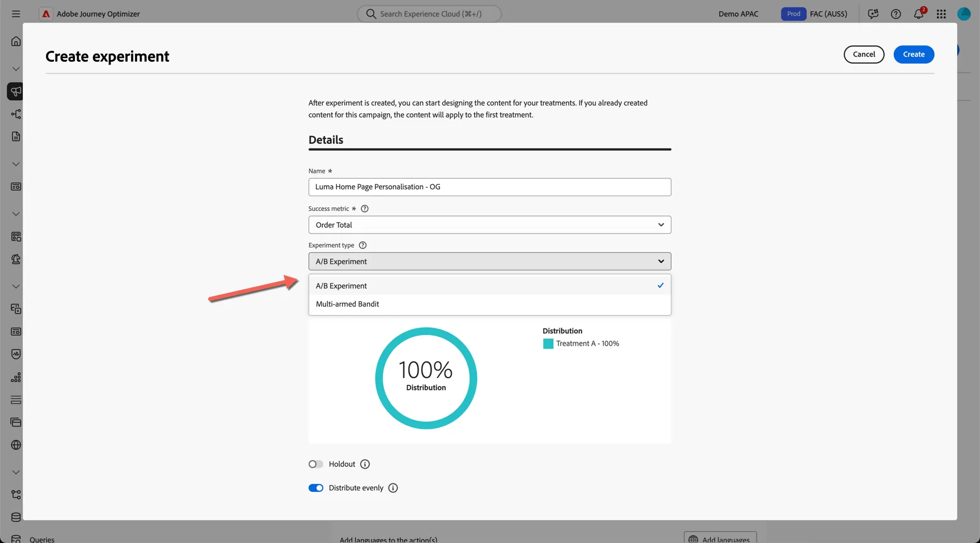Cancel the experiment creation
The image size is (980, 543).
click(x=864, y=54)
